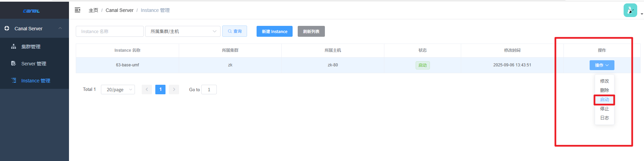Click the zk-80 host cell
The height and width of the screenshot is (161, 644).
[333, 65]
